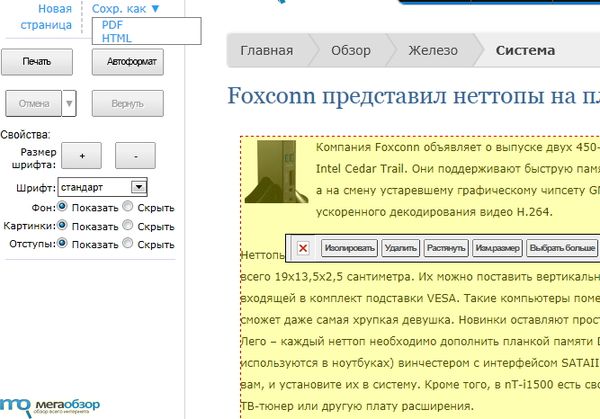Click the text 'Intel Cedar Trail'
Image resolution: width=600 pixels, height=419 pixels.
click(359, 169)
